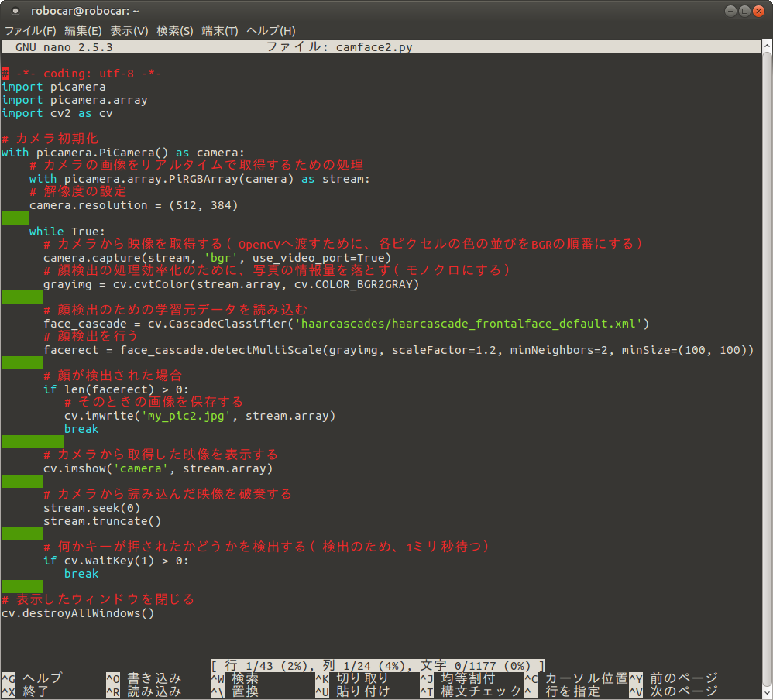The width and height of the screenshot is (773, 700).
Task: Click the ^K 切り取り shortcut
Action: tap(353, 678)
